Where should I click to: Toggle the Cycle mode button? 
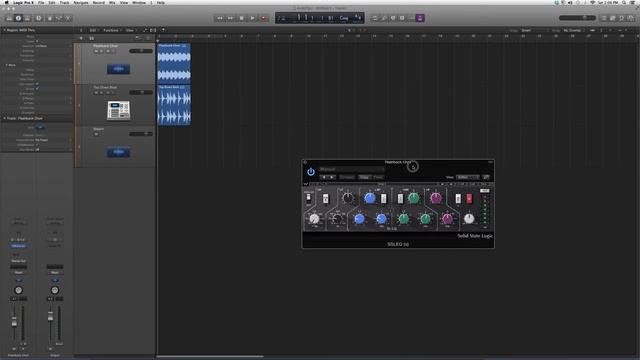click(375, 18)
